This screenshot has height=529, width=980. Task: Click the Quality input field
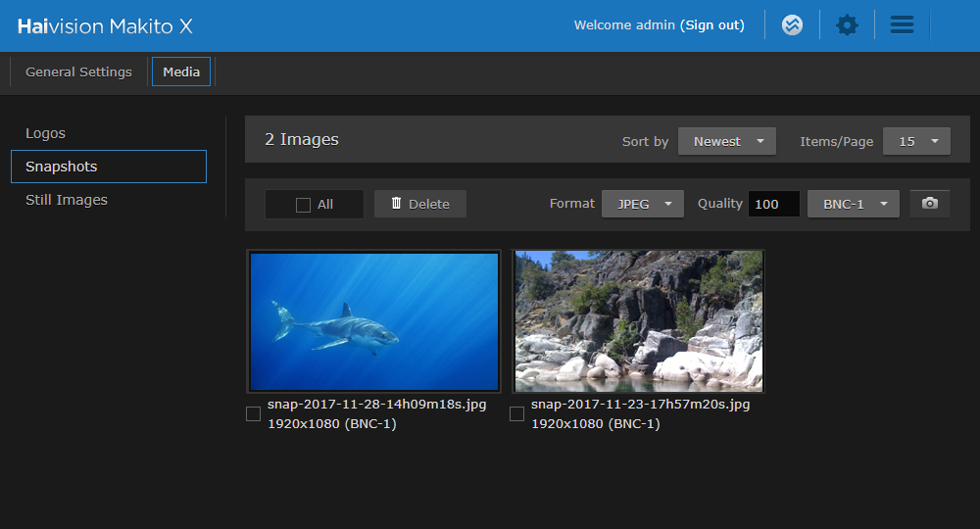coord(773,204)
